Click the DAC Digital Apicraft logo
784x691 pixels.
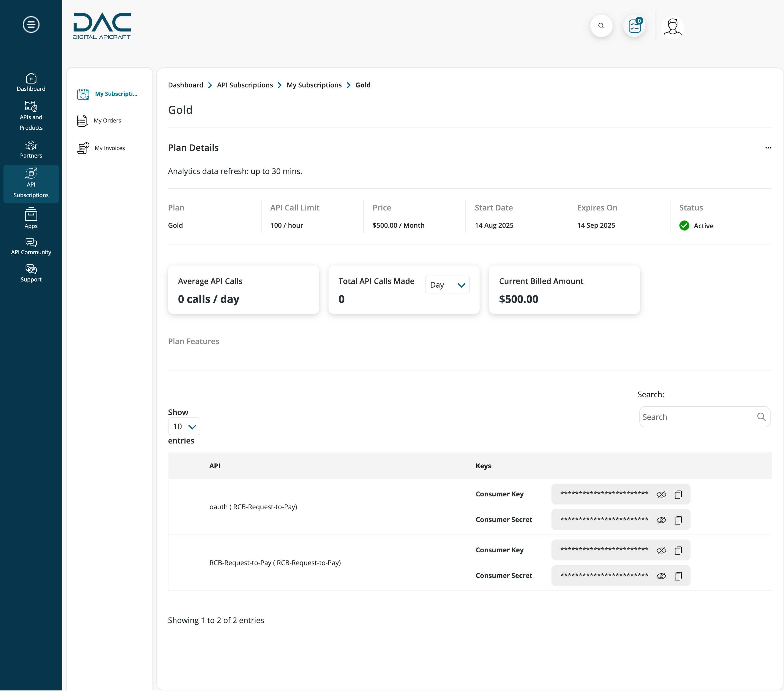tap(102, 26)
